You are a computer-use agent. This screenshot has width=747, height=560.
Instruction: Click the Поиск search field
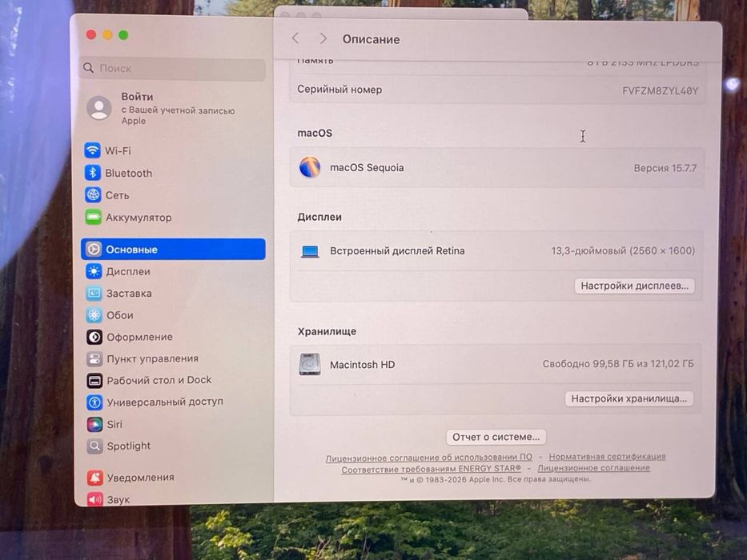(x=174, y=68)
